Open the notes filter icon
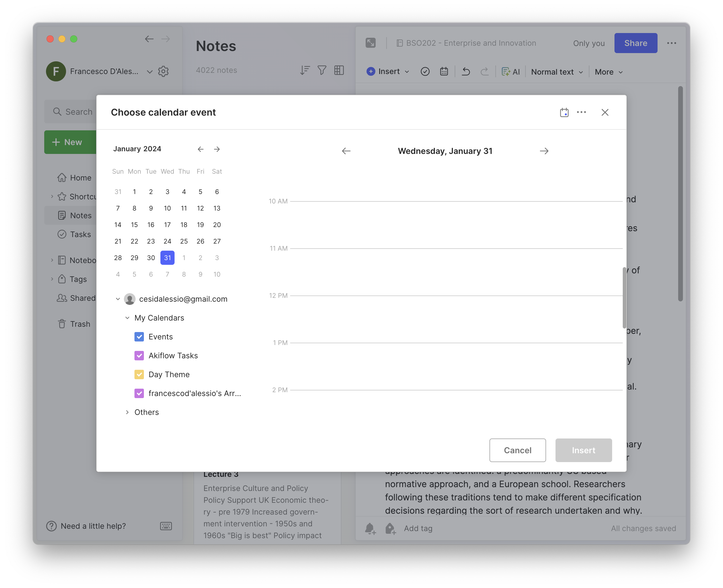Screen dimensions: 723x588 tap(322, 70)
